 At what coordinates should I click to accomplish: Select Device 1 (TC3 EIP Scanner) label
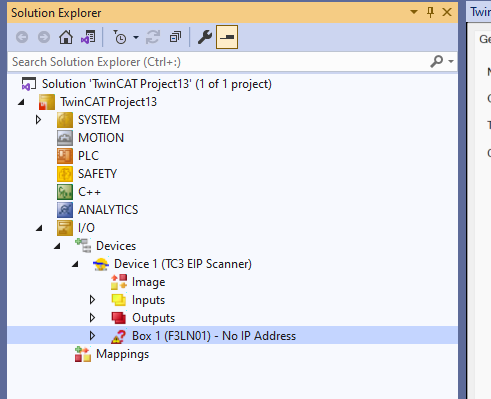tap(183, 264)
